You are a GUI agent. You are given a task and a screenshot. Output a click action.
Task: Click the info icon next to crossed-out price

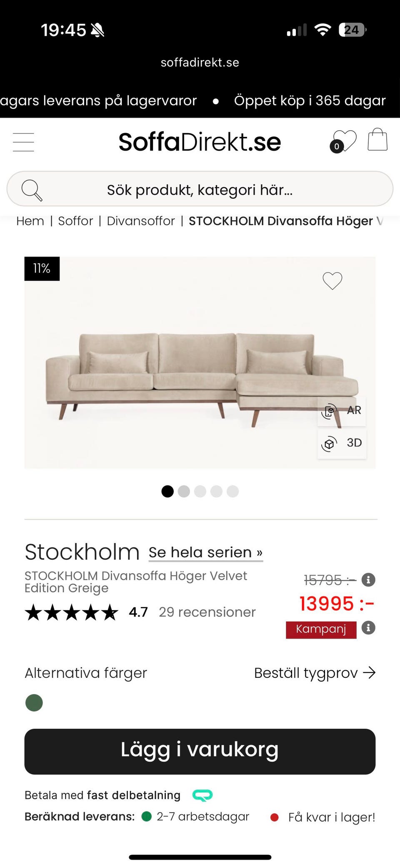click(x=368, y=580)
